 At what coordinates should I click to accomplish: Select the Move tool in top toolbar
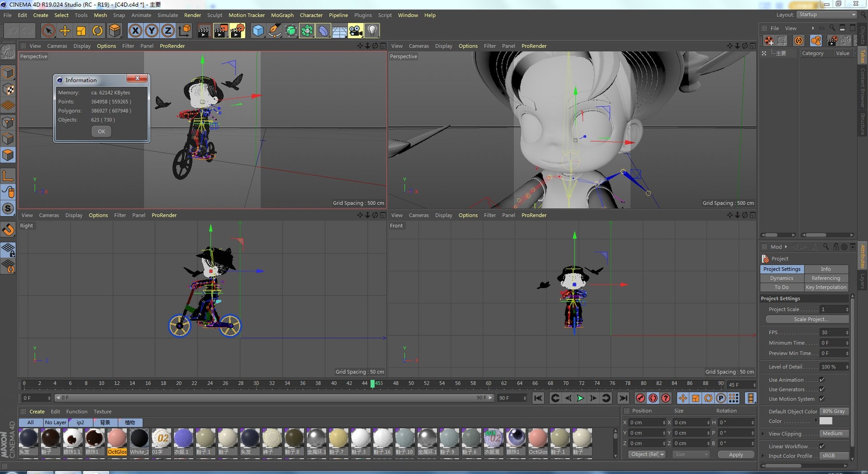65,31
